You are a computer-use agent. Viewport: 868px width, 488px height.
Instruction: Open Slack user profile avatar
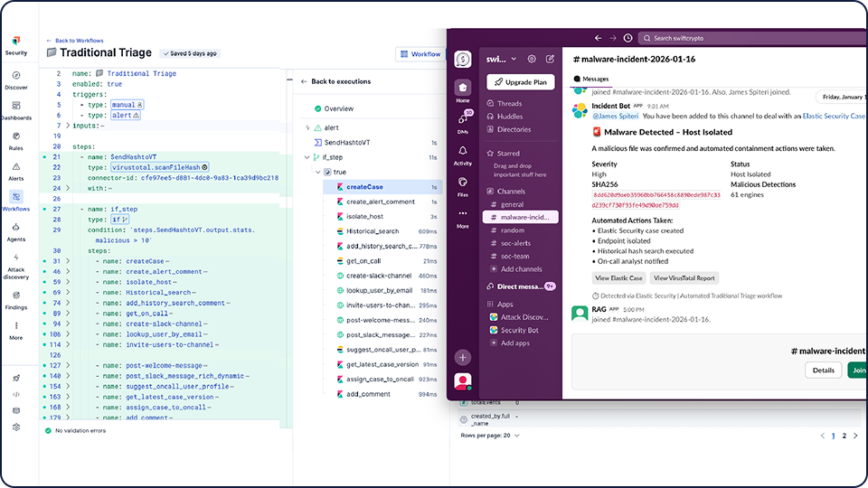(x=463, y=381)
